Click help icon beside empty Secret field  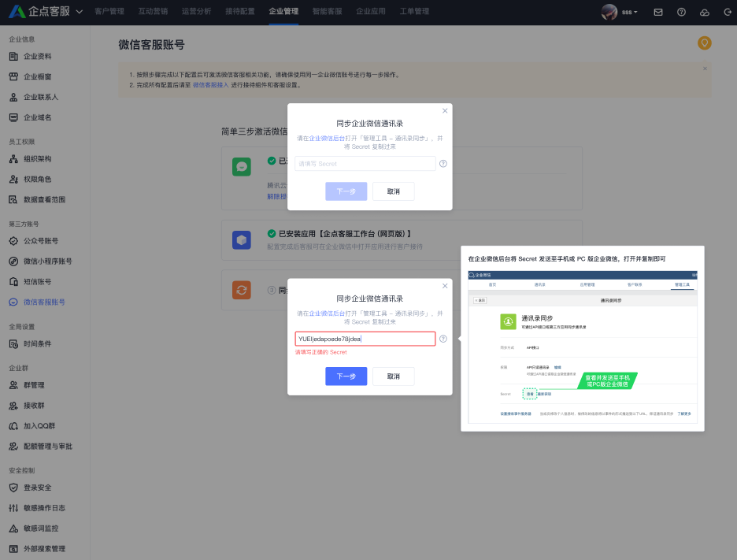pos(443,164)
